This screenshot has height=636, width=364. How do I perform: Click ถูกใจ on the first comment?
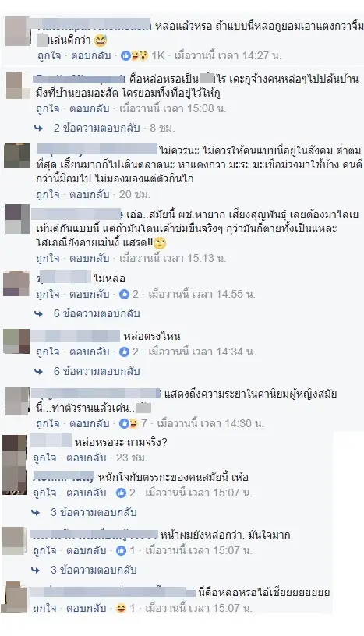pyautogui.click(x=49, y=55)
